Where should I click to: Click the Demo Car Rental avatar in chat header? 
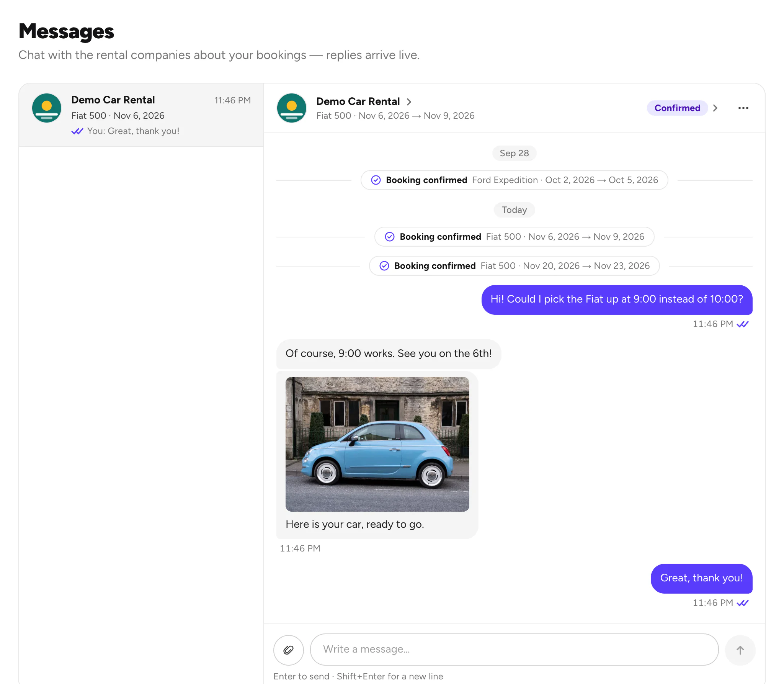click(292, 108)
